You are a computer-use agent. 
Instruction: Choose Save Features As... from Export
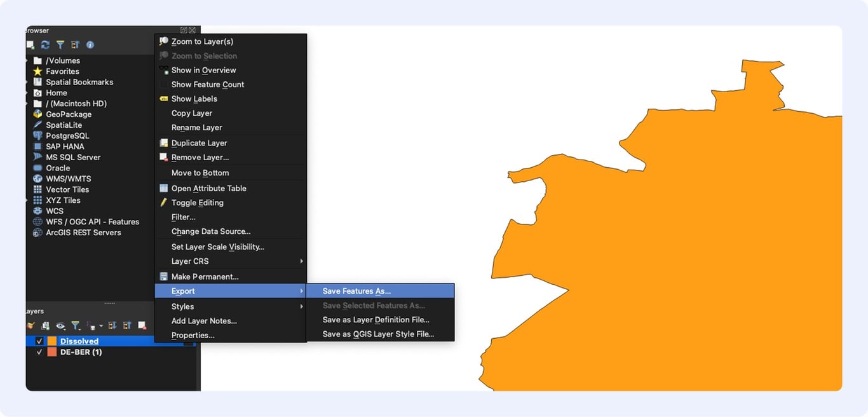pos(380,291)
